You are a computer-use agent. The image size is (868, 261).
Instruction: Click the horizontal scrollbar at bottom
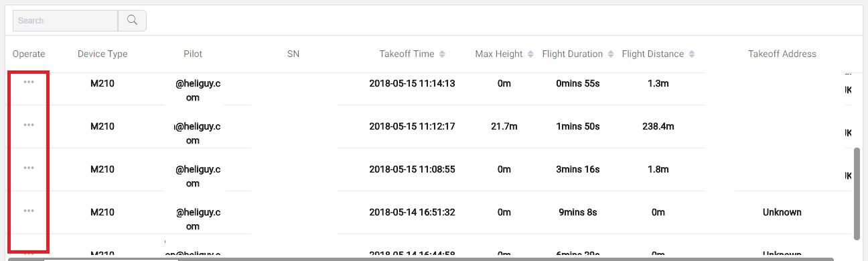(439, 258)
